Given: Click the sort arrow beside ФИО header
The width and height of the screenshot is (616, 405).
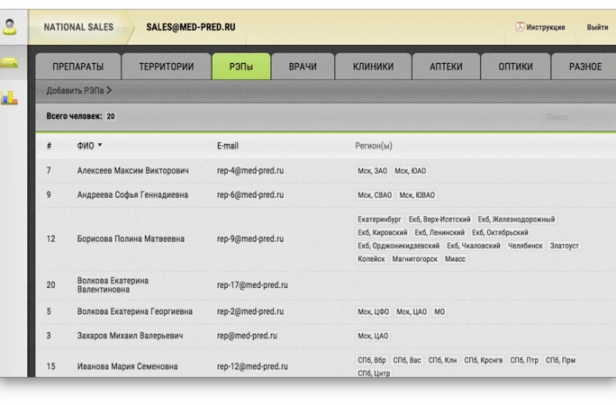Looking at the screenshot, I should click(100, 146).
